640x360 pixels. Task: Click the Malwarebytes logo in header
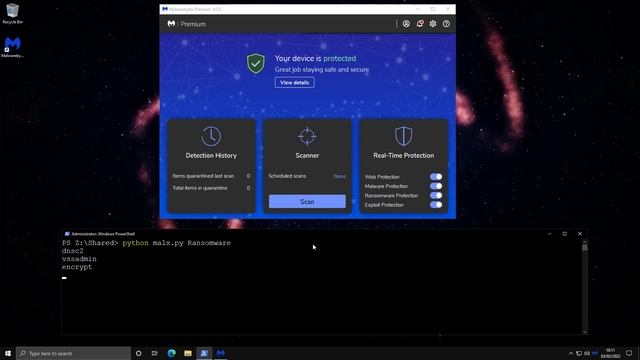171,24
